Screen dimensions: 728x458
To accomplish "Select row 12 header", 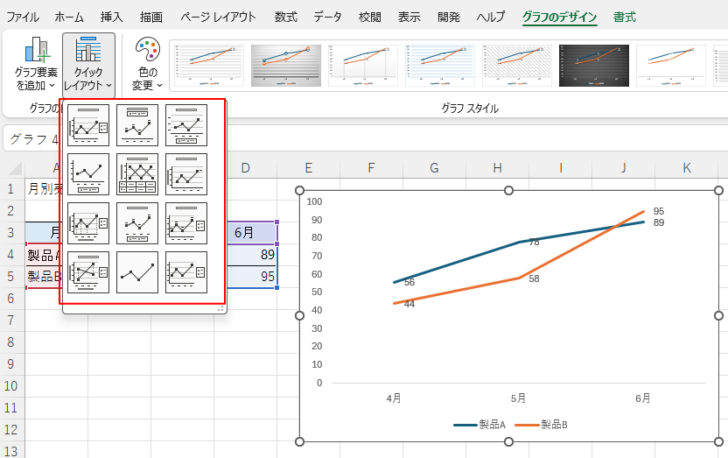I will click(x=11, y=430).
